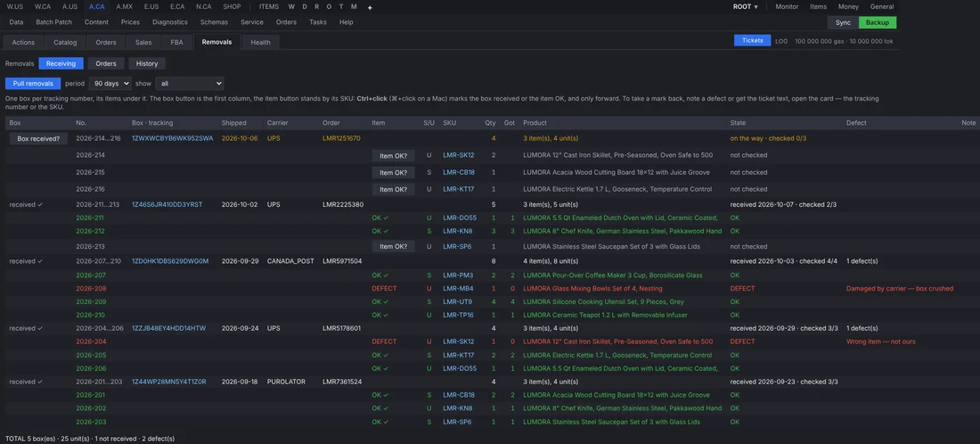This screenshot has width=980, height=444.
Task: Open the Money section
Action: point(848,7)
